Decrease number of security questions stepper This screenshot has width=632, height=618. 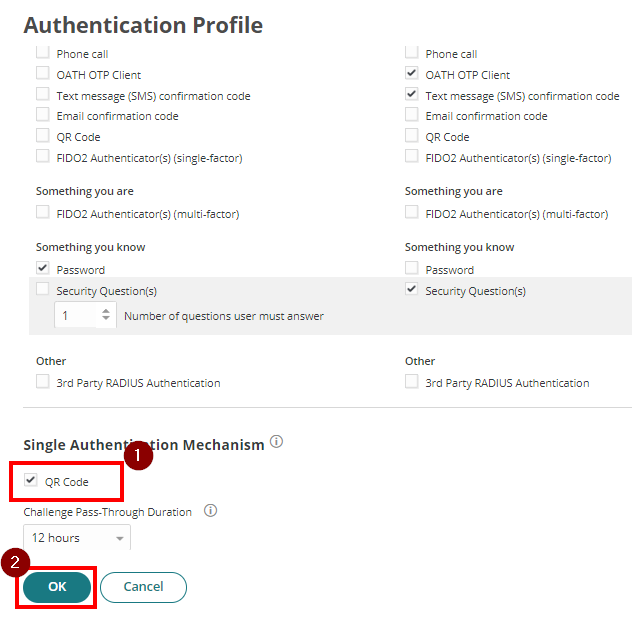(106, 318)
